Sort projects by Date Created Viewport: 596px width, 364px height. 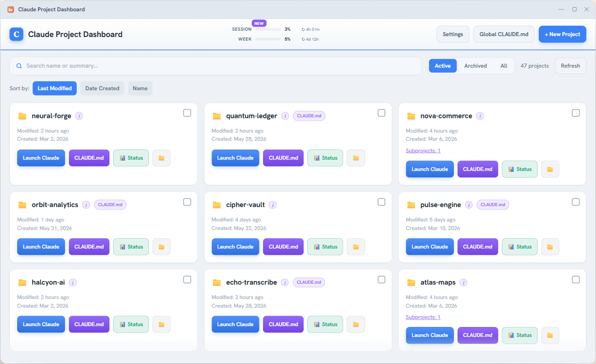click(102, 88)
